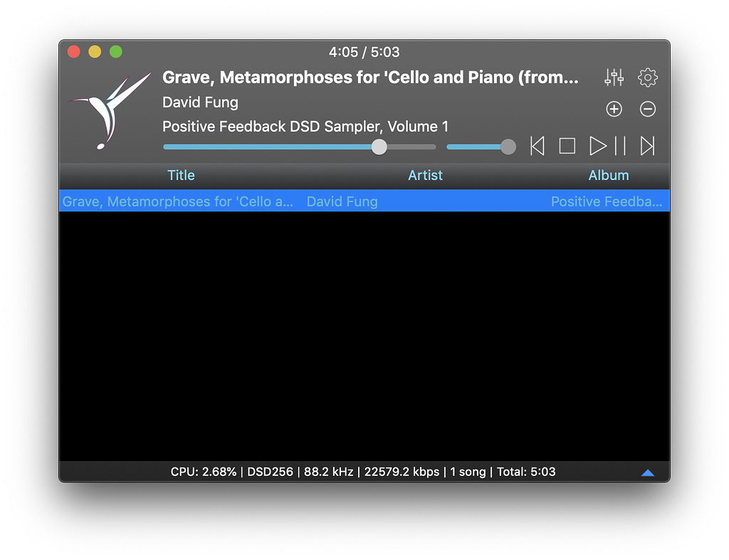Pause the current playback
This screenshot has height=560, width=729.
[x=619, y=146]
